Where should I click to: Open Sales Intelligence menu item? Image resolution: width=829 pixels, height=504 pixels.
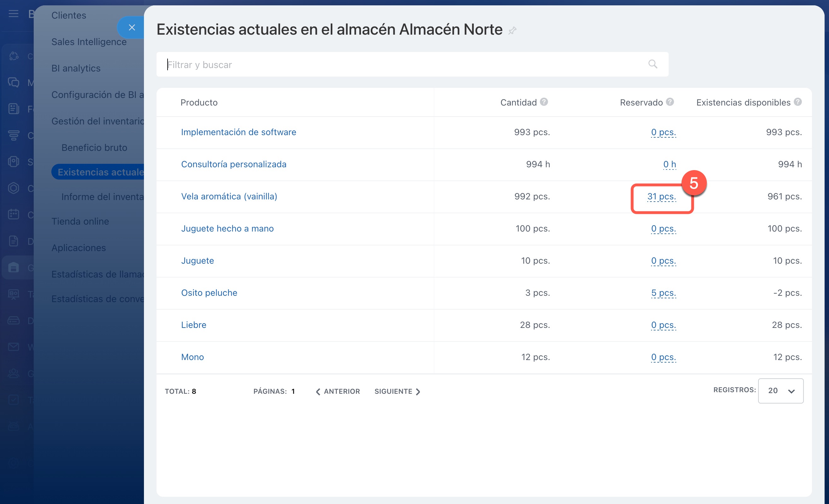pyautogui.click(x=89, y=42)
